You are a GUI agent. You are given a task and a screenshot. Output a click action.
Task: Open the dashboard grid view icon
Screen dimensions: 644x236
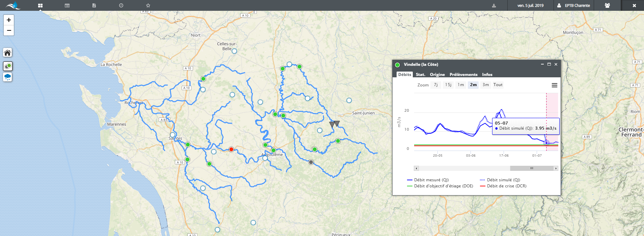coord(40,5)
